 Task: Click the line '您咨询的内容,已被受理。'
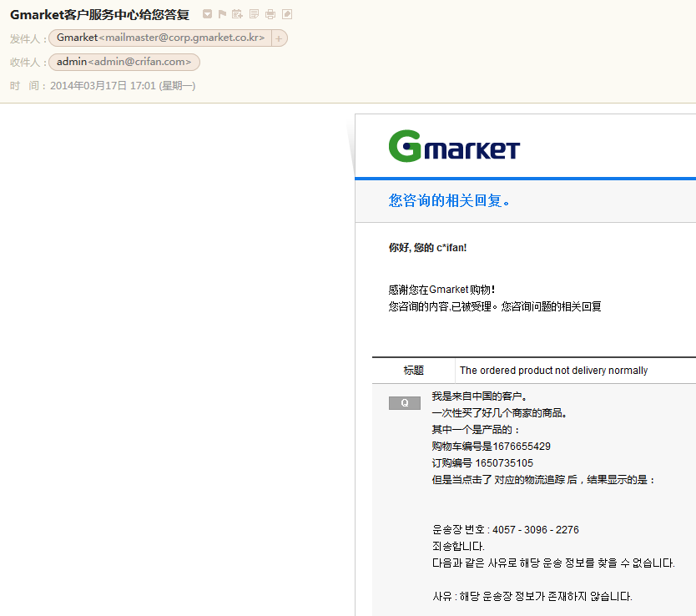(442, 306)
